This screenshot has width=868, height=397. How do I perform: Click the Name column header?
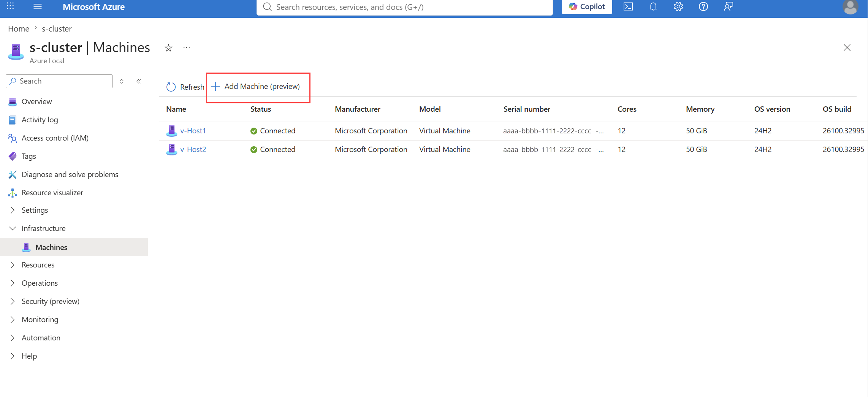pyautogui.click(x=176, y=109)
